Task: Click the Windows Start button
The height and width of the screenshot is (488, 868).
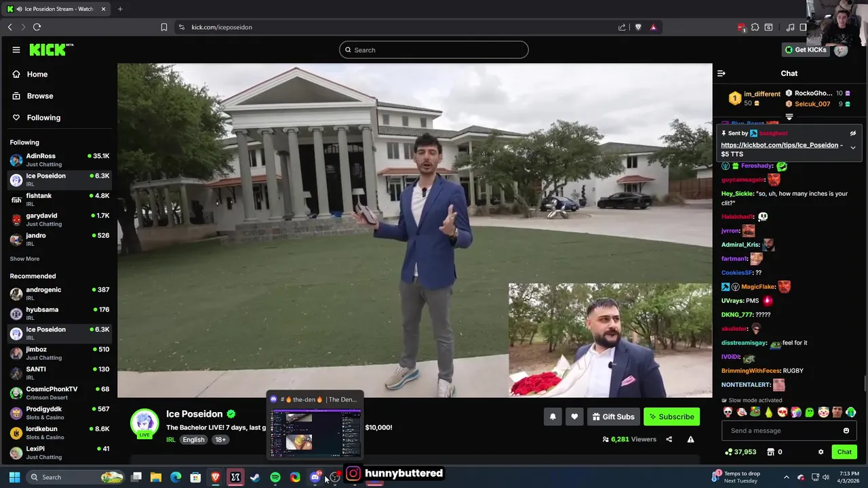Action: (14, 477)
